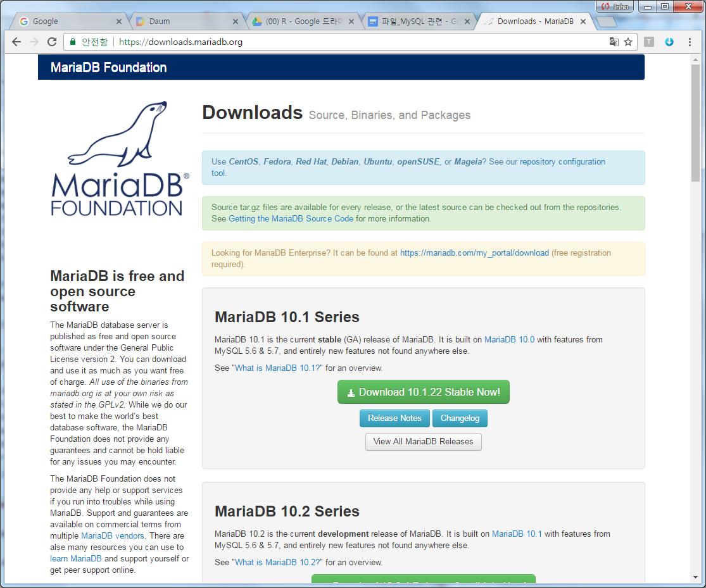Click the vertical scrollbar thumb
This screenshot has height=588, width=706.
click(696, 123)
